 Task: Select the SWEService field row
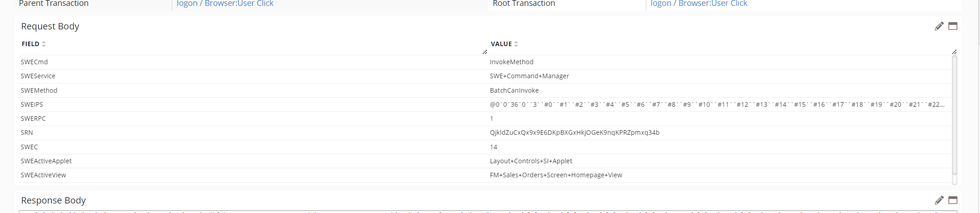(38, 76)
